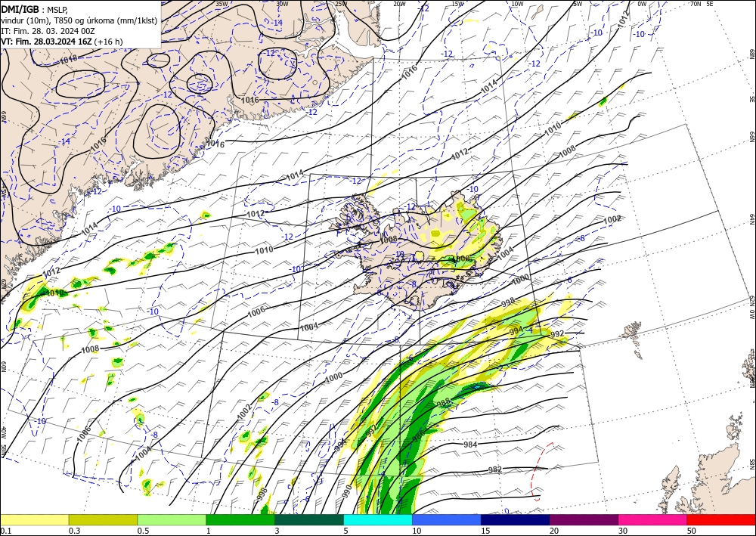
Task: Click the '15' legend scale value
Action: (485, 531)
